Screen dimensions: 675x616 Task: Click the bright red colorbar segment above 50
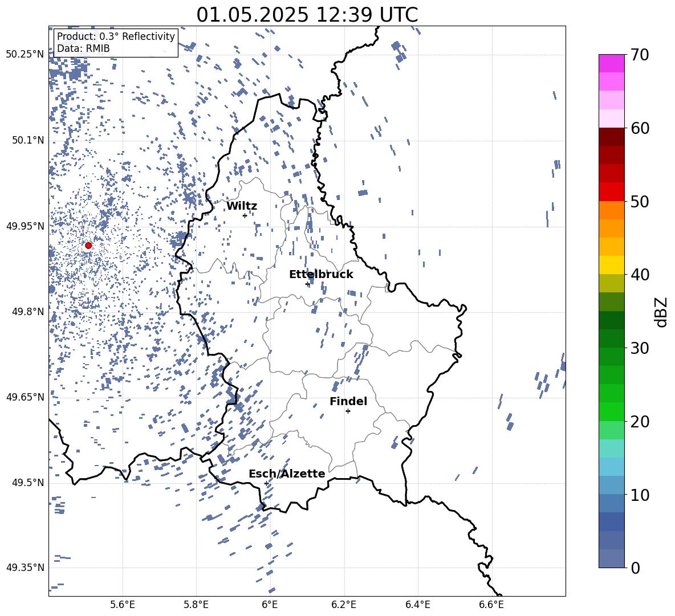[611, 192]
